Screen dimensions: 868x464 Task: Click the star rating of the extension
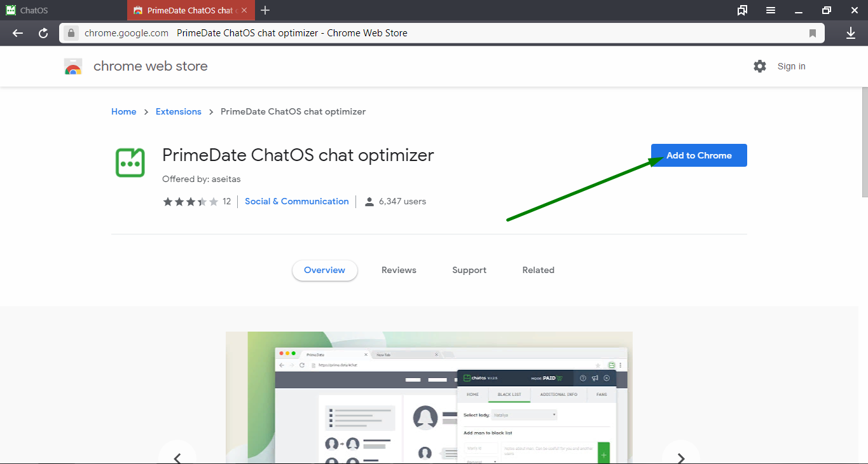pos(191,202)
